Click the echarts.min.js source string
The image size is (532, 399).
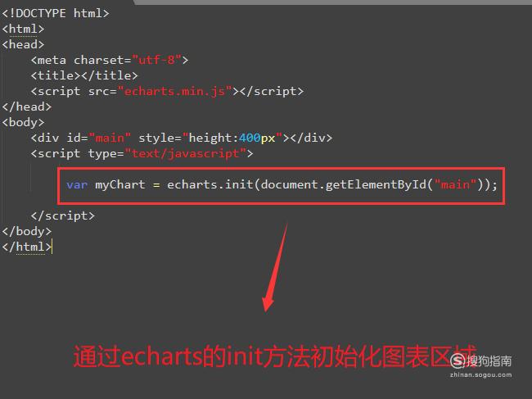pyautogui.click(x=174, y=91)
